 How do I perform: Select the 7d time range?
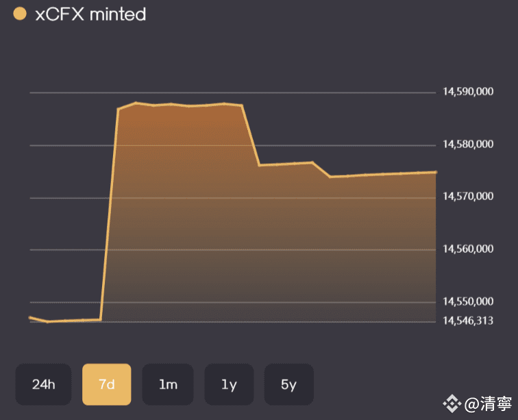point(107,384)
